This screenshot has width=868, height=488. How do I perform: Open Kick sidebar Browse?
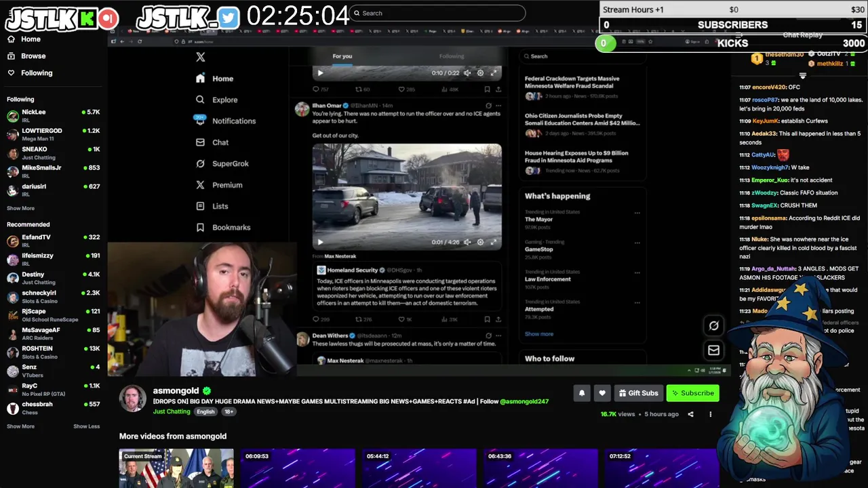pos(26,56)
